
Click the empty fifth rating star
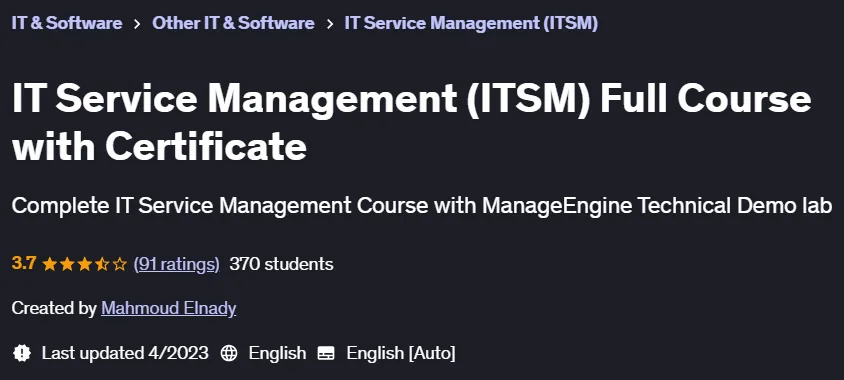[x=119, y=264]
